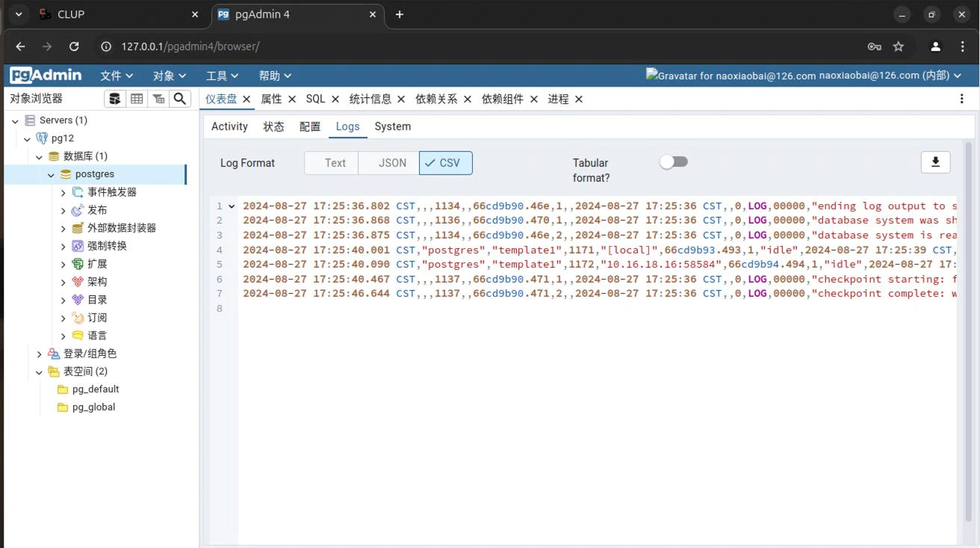
Task: Collapse the Servers (1) tree node
Action: click(x=15, y=120)
